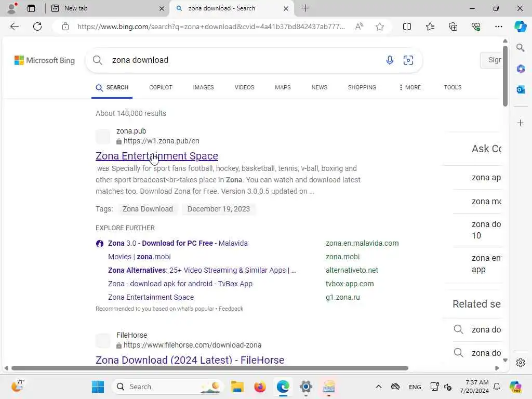532x399 pixels.
Task: Close the New tab tab
Action: (x=162, y=8)
